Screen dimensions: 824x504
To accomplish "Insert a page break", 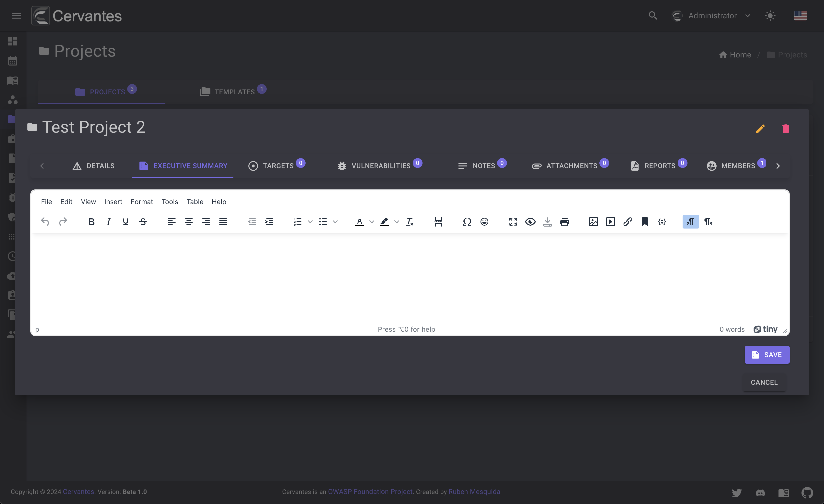I will (438, 222).
